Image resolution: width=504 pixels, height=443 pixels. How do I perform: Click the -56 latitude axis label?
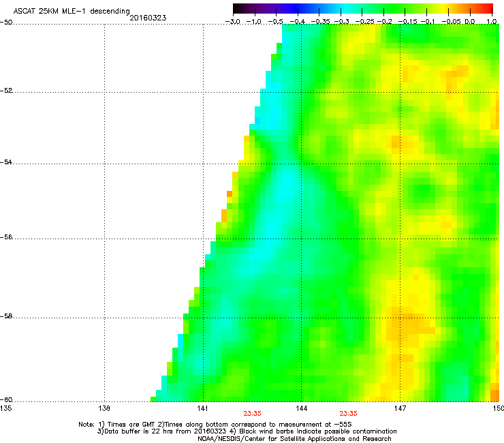coord(6,237)
